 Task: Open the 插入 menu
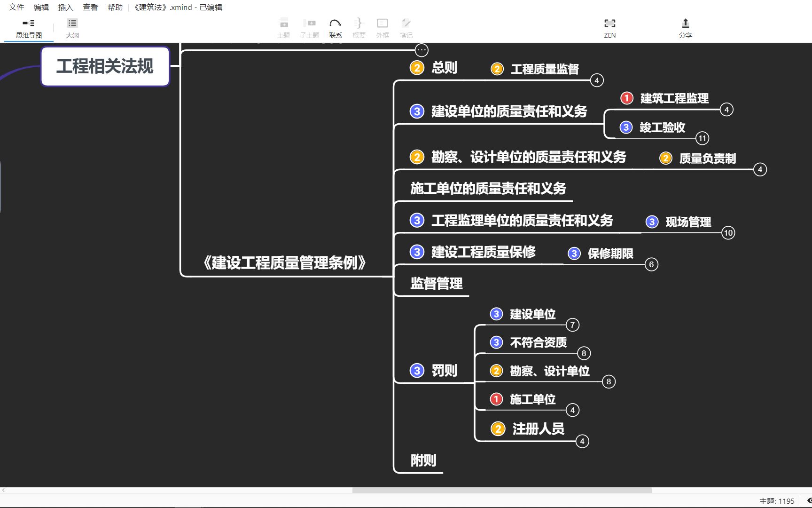(66, 7)
